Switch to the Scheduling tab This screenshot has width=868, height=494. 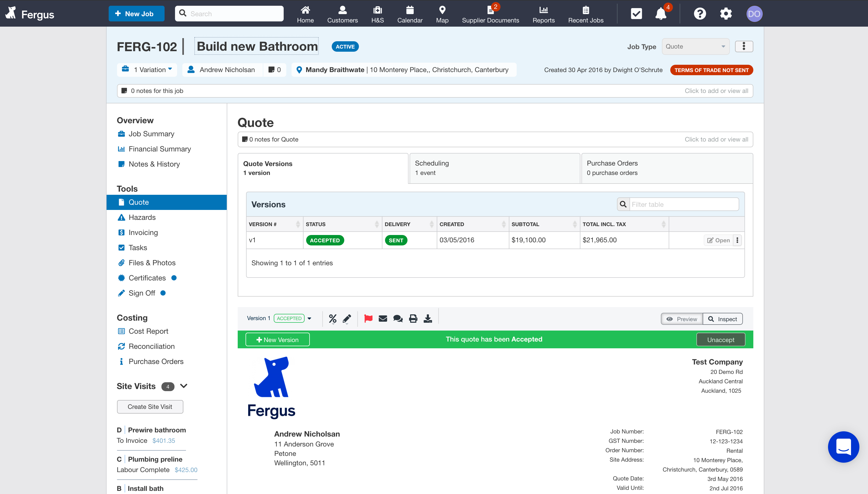pos(494,168)
